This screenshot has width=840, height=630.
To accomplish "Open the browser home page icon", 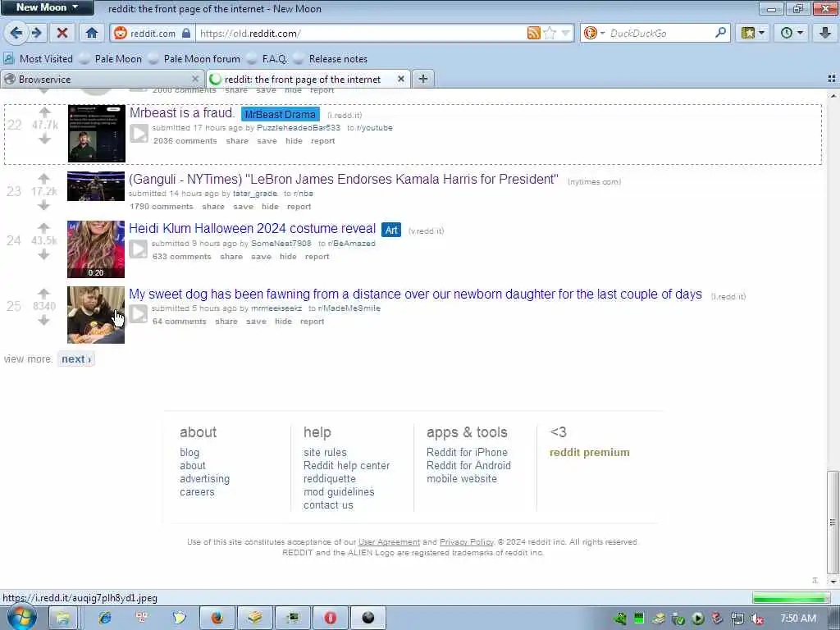I will [x=92, y=33].
